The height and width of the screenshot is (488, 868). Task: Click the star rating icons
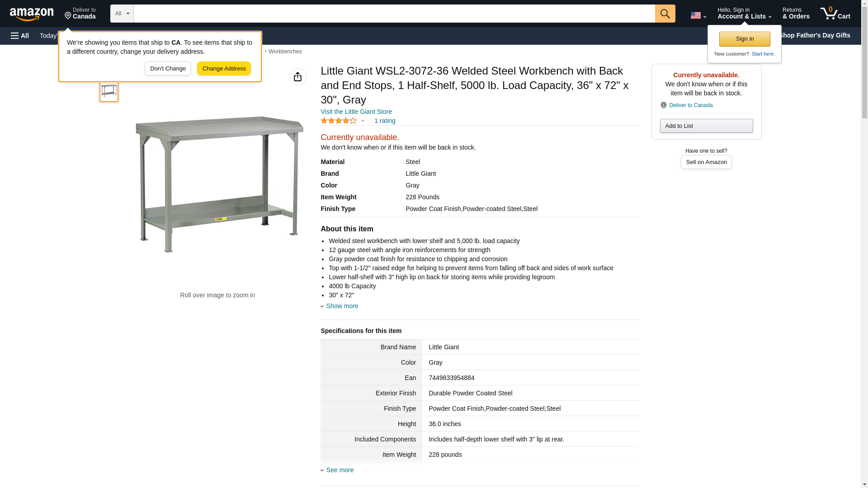pyautogui.click(x=339, y=121)
